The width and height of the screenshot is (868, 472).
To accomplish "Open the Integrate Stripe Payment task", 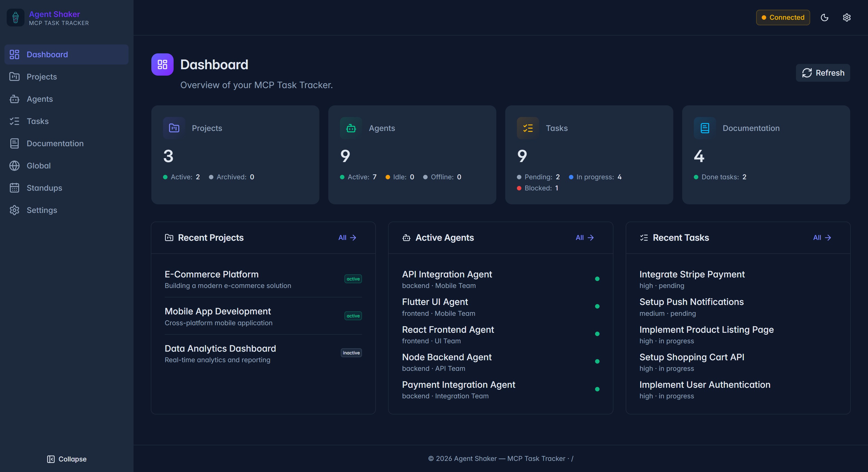I will click(x=738, y=279).
